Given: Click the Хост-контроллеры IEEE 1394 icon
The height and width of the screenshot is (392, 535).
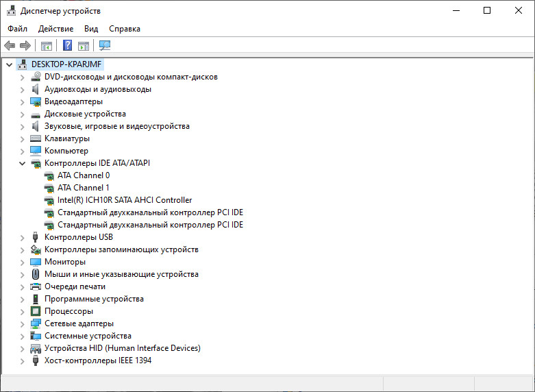Looking at the screenshot, I should tap(35, 360).
